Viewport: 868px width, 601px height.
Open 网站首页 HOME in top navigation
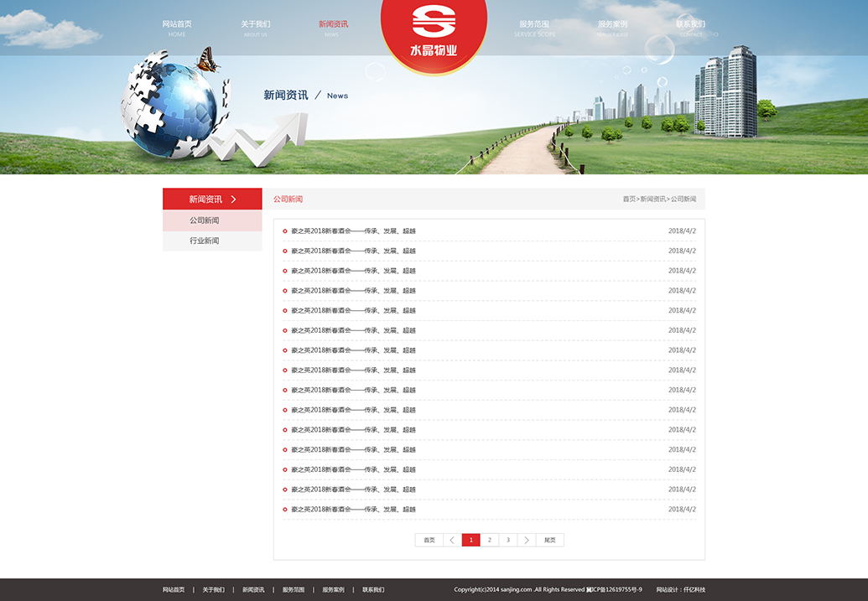pyautogui.click(x=177, y=27)
